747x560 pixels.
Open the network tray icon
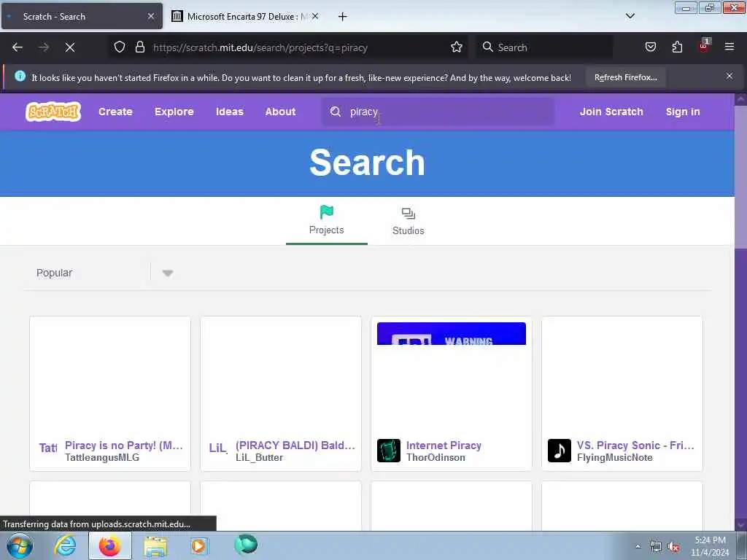click(x=656, y=546)
